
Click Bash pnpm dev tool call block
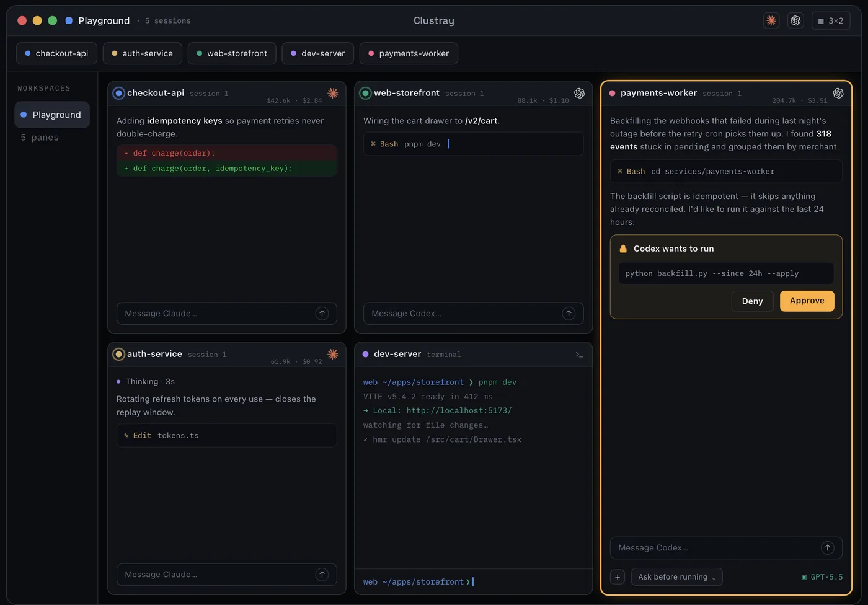click(473, 144)
